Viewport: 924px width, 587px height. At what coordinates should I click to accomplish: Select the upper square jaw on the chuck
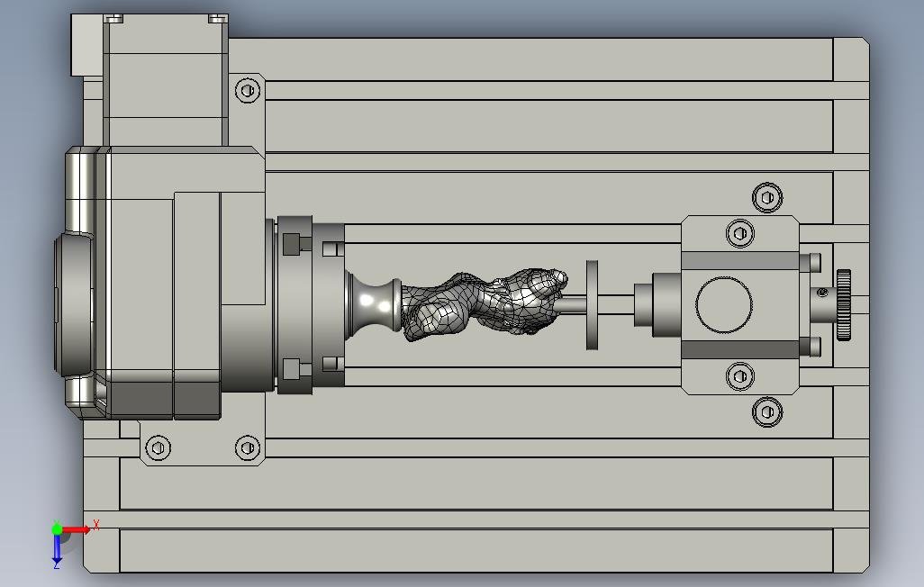[x=293, y=244]
